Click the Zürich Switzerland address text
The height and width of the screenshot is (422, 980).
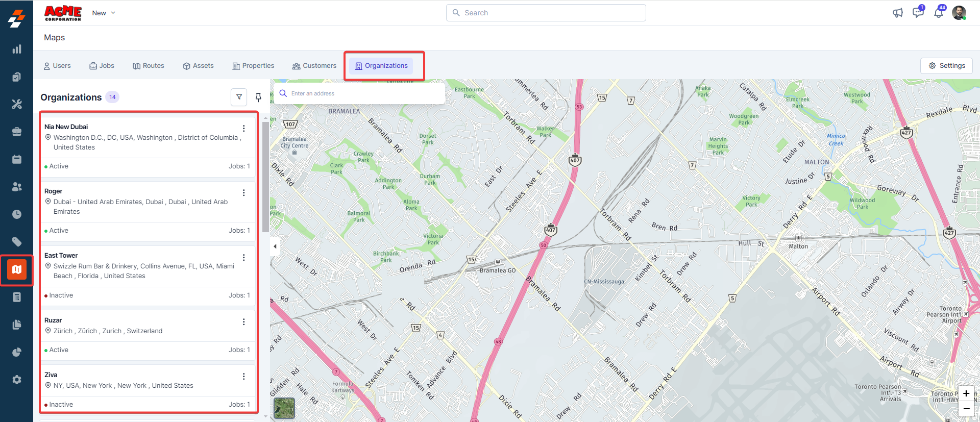108,331
